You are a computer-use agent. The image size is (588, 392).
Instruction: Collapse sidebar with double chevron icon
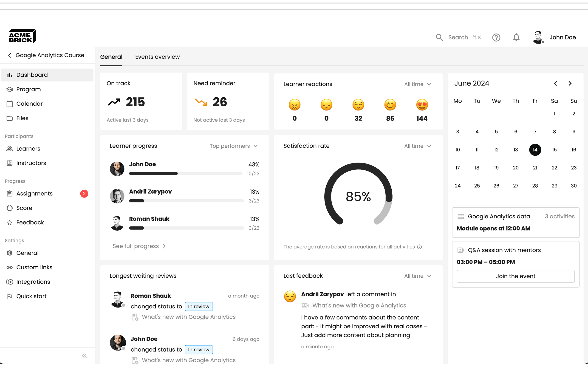click(84, 356)
